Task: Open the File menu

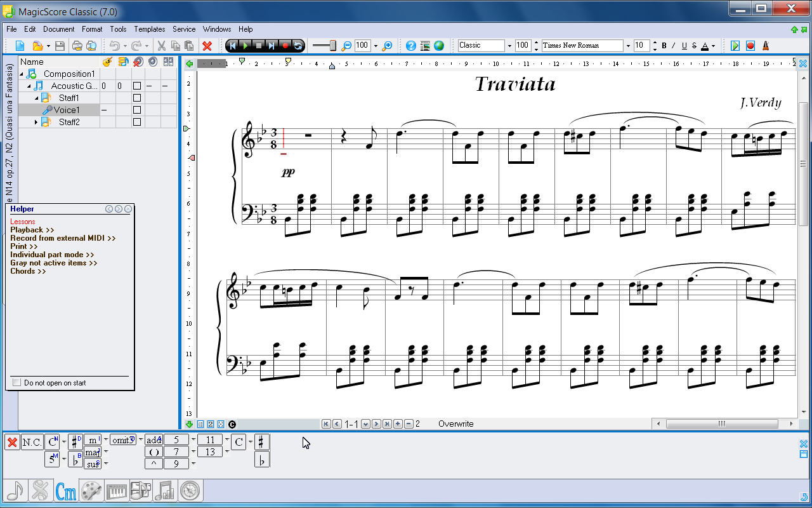Action: tap(11, 29)
